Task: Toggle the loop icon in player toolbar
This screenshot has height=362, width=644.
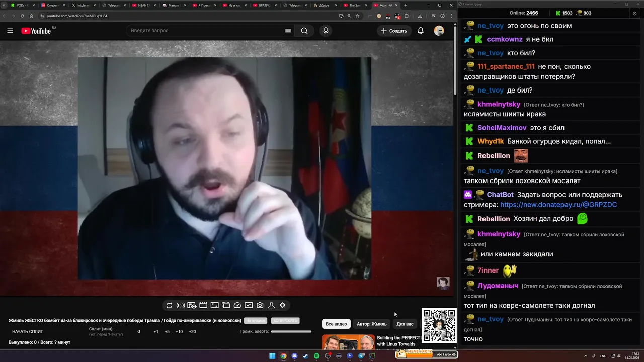Action: (170, 305)
